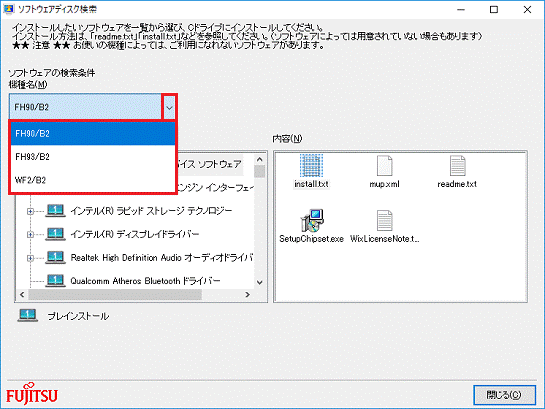The height and width of the screenshot is (409, 545).
Task: Select the Intel display driver entry
Action: (x=135, y=234)
